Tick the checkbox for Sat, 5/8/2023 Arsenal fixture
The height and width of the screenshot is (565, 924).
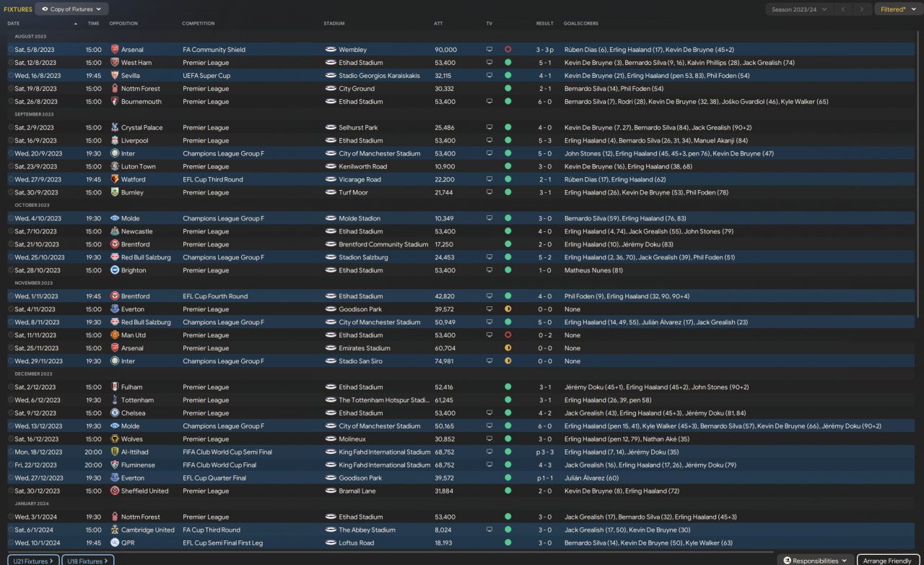[11, 50]
